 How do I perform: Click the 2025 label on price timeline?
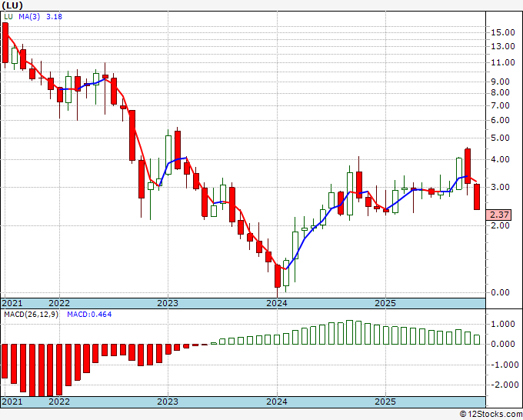click(385, 303)
